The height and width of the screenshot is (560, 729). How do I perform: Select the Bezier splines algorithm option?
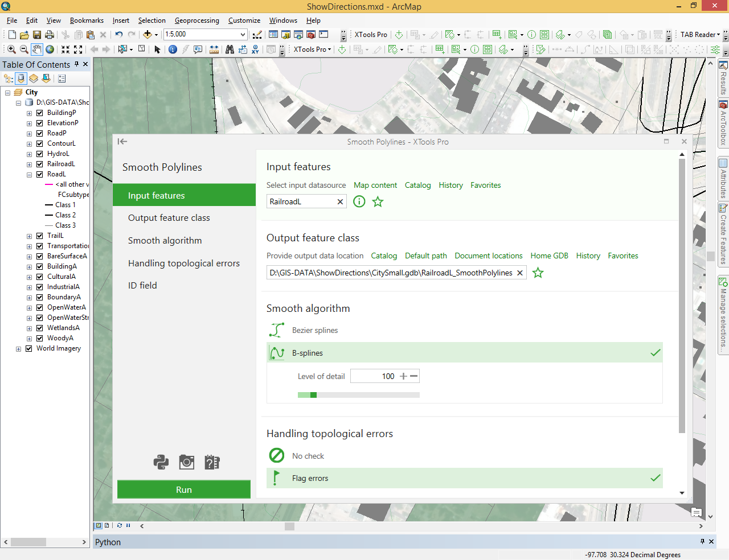click(465, 330)
